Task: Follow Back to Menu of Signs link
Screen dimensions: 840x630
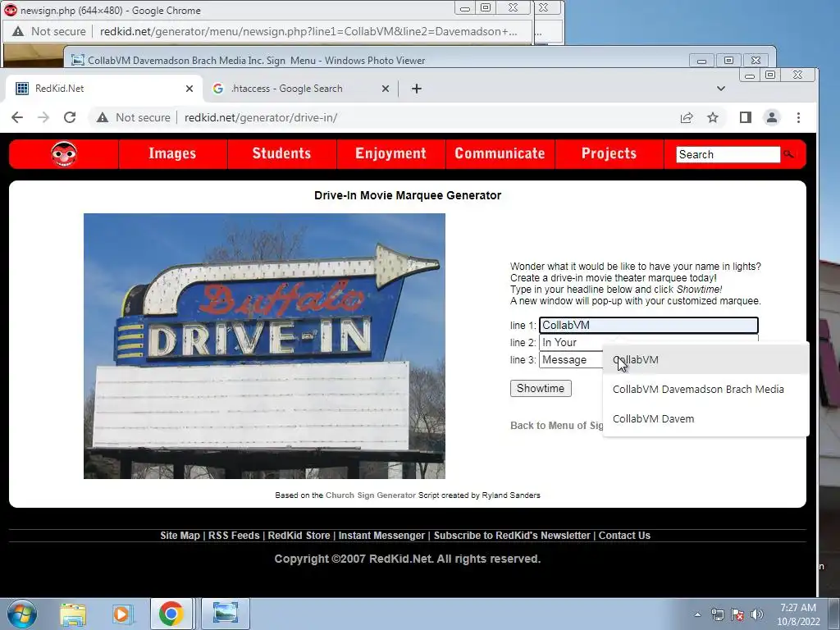Action: pos(557,426)
